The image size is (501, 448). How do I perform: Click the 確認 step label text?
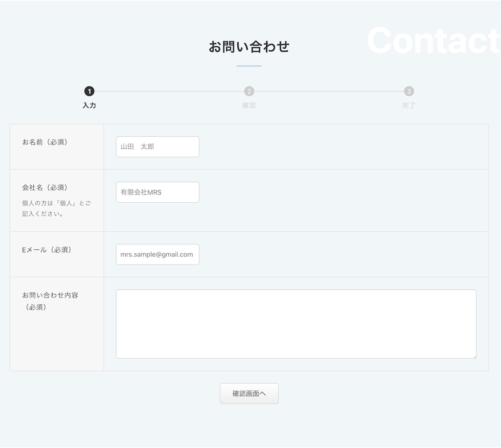click(x=249, y=105)
